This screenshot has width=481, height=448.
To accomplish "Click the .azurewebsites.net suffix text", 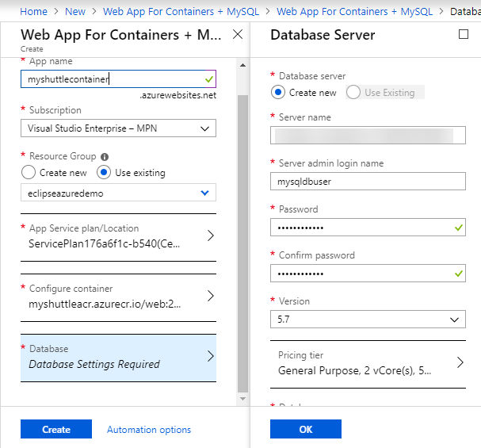I will coord(178,95).
